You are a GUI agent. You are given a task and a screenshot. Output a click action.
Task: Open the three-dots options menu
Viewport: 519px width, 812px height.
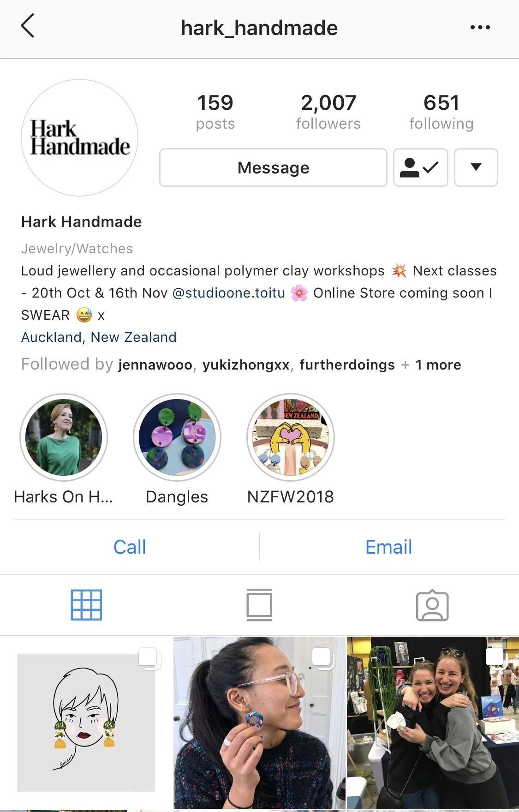(x=480, y=28)
